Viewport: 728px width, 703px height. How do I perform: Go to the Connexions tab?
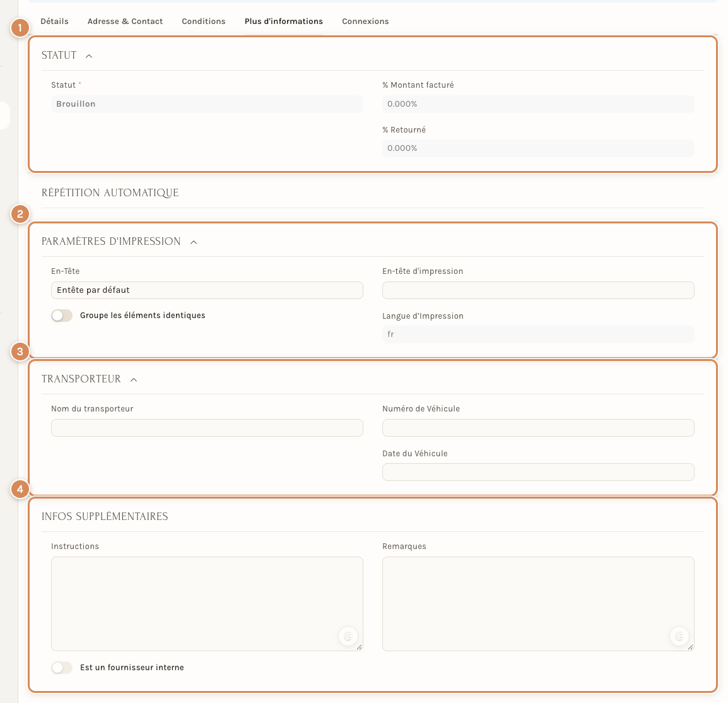point(365,21)
